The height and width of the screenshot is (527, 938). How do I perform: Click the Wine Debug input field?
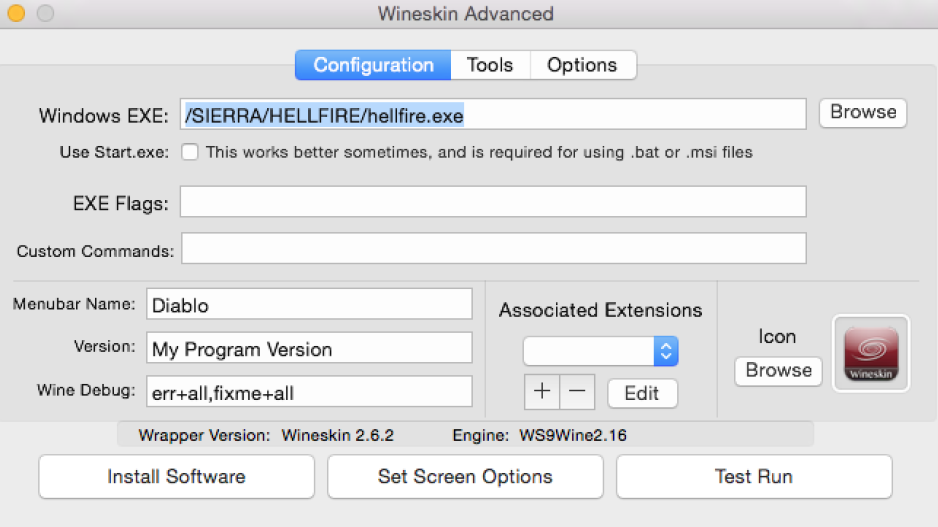309,391
